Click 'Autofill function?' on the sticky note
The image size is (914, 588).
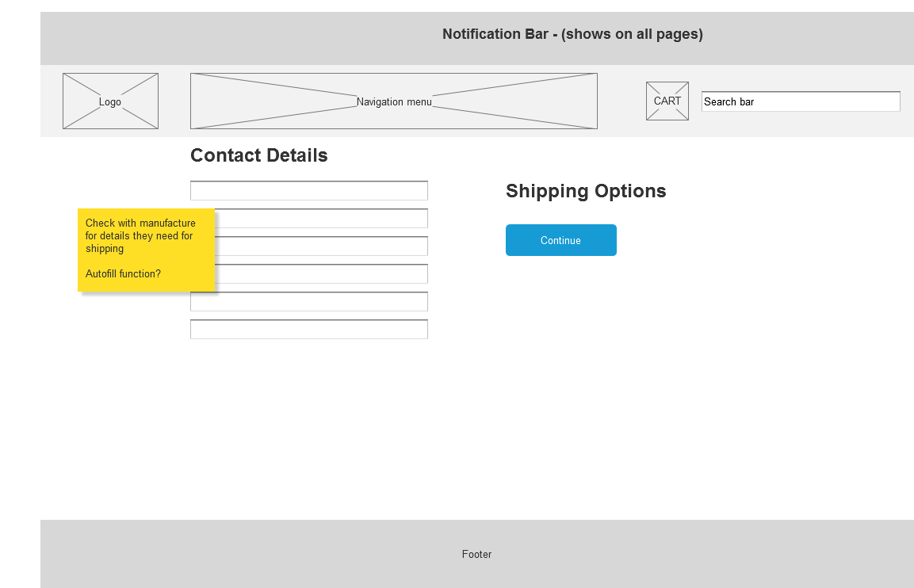(123, 274)
